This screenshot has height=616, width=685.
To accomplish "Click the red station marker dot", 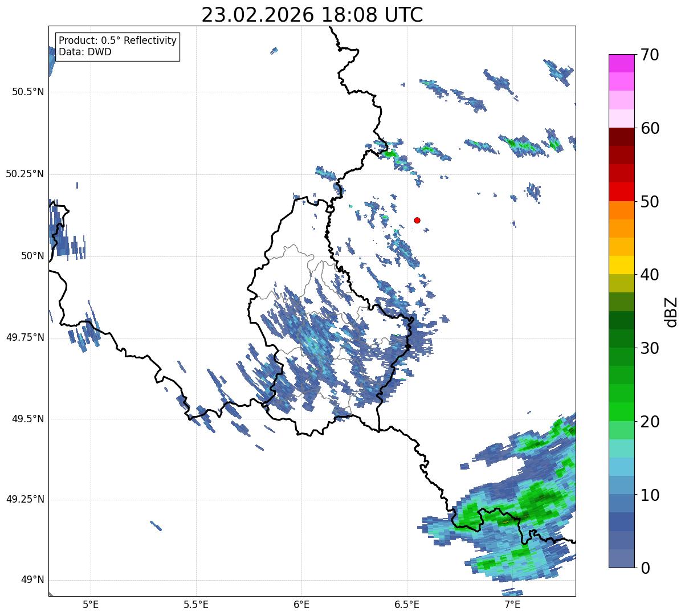I will (417, 220).
